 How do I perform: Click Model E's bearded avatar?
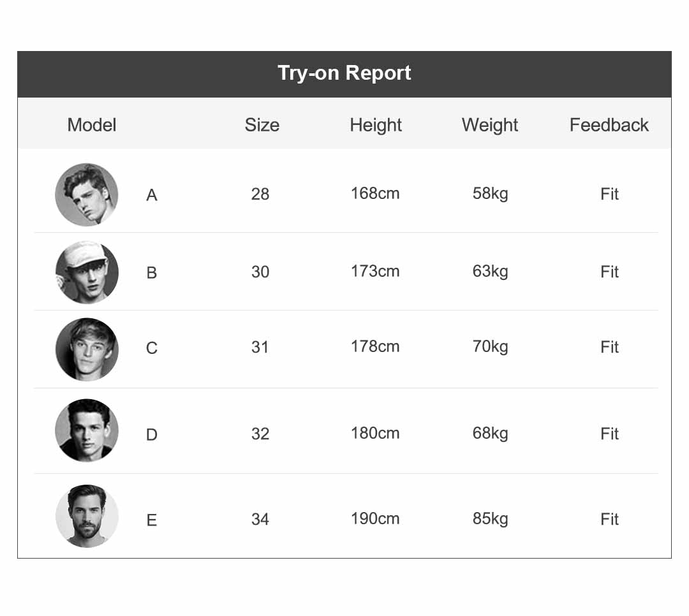(x=87, y=516)
